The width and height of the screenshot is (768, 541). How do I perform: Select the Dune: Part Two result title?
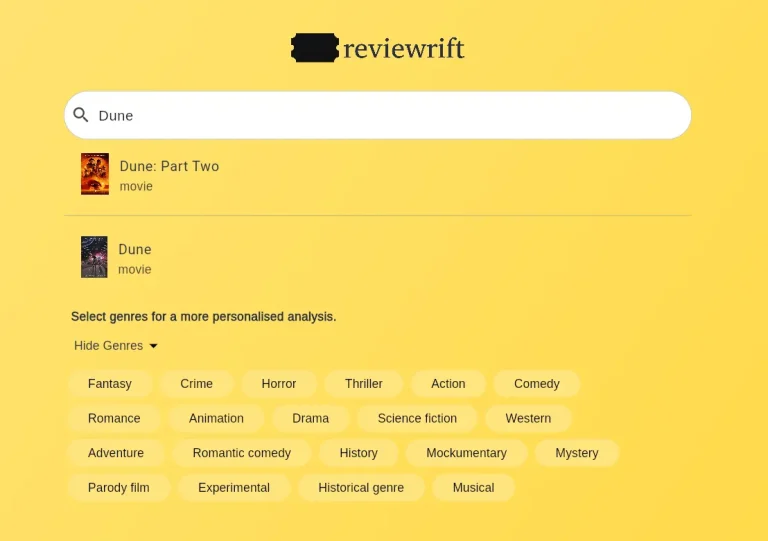pos(169,166)
